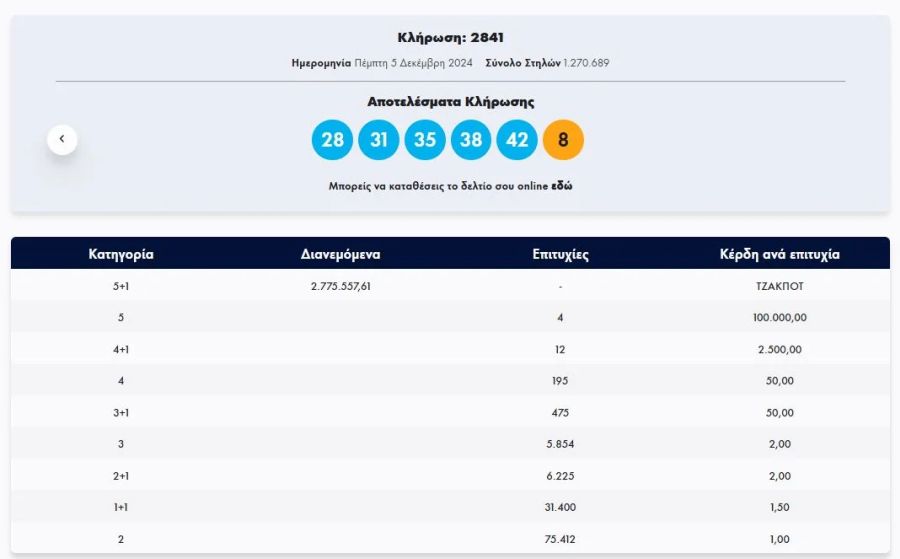Click the blue ball numbered 38
The image size is (900, 559).
pyautogui.click(x=471, y=139)
